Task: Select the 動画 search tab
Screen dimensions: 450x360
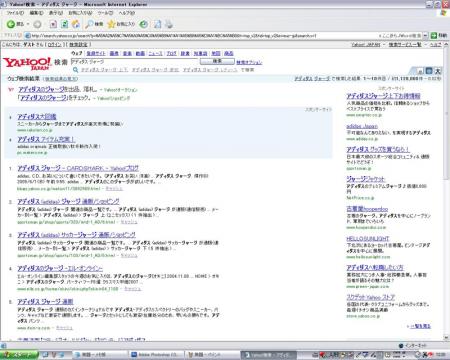Action: pyautogui.click(x=140, y=53)
